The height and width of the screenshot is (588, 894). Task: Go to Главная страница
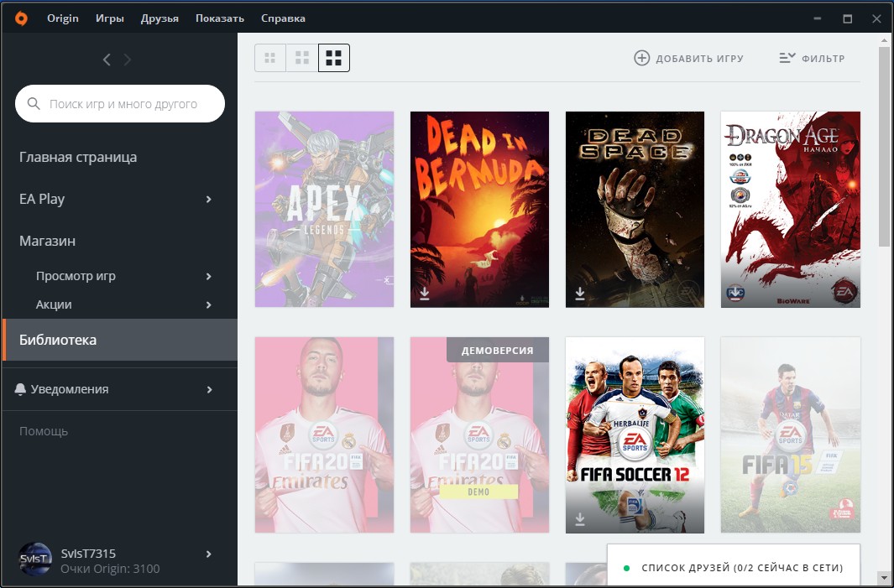coord(78,157)
